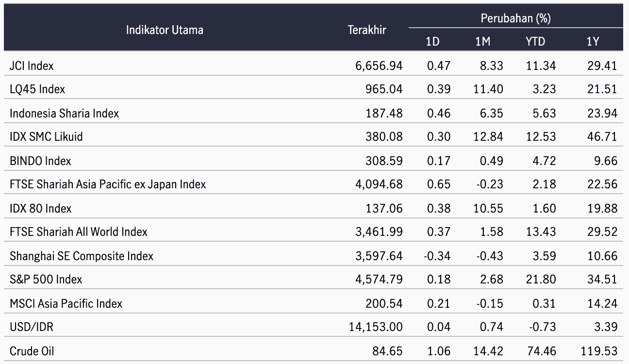Select the Indonesia Sharia Index label
629x364 pixels.
pos(64,113)
